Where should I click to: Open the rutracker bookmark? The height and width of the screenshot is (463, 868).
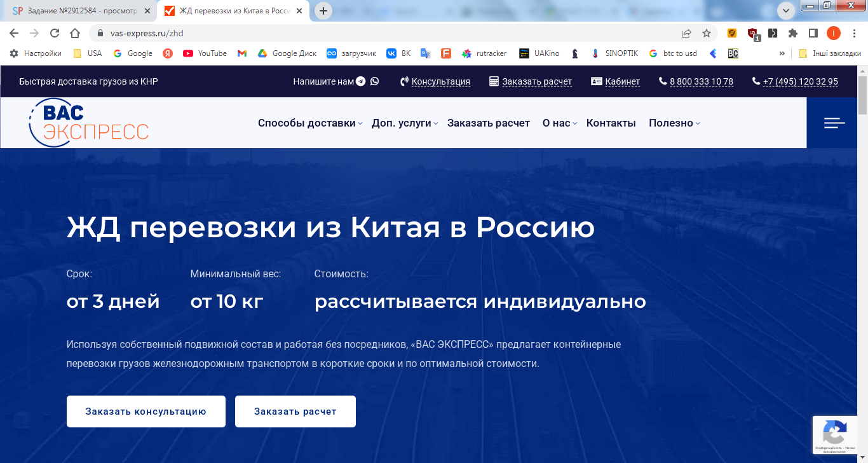(x=484, y=53)
